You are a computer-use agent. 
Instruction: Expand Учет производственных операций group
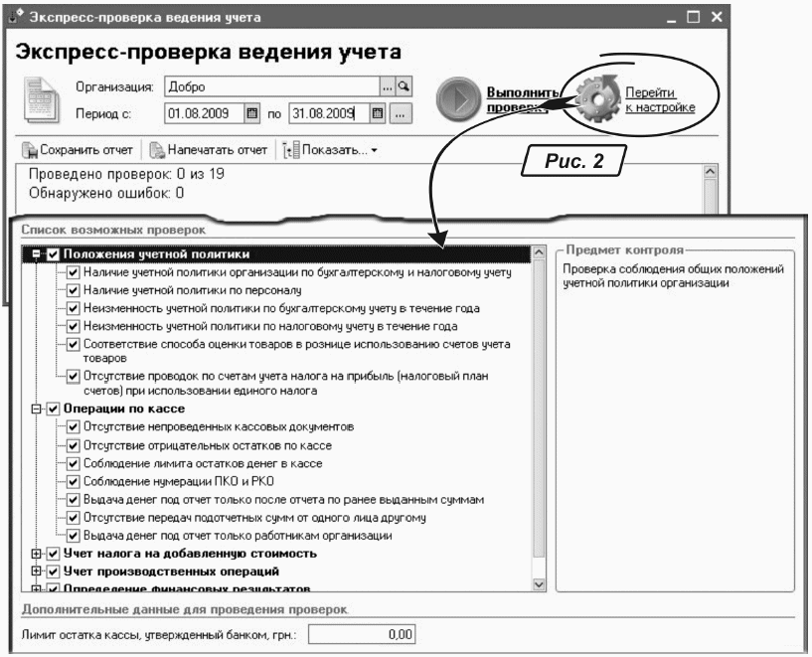[37, 572]
